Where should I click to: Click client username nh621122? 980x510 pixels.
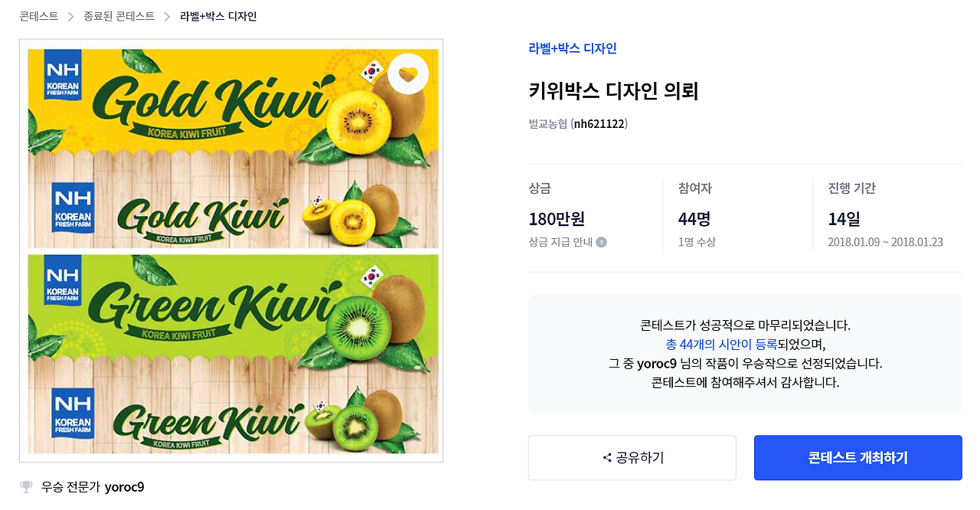coord(600,124)
